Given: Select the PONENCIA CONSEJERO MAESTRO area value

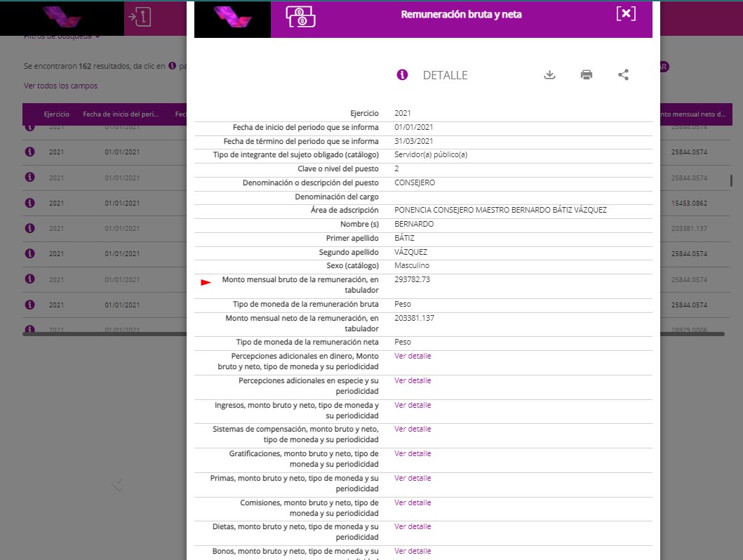Looking at the screenshot, I should point(500,210).
